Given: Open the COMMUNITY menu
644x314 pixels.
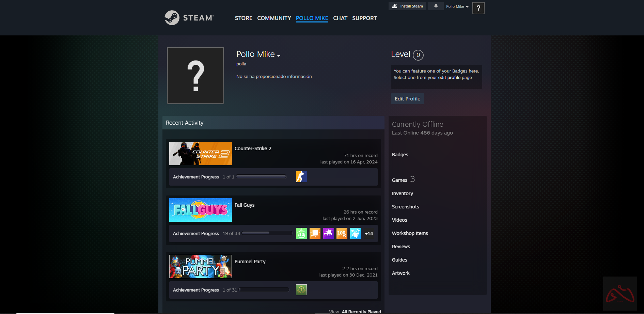Looking at the screenshot, I should (x=274, y=18).
